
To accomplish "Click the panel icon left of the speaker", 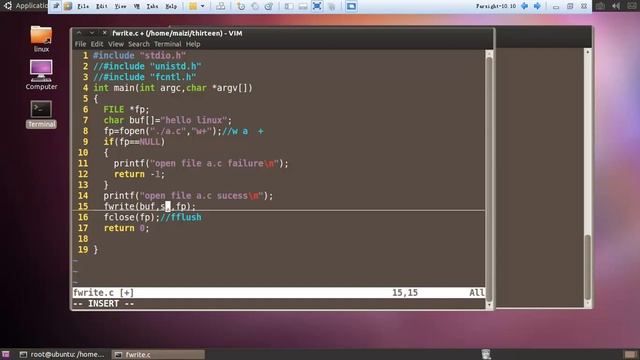I will click(600, 6).
